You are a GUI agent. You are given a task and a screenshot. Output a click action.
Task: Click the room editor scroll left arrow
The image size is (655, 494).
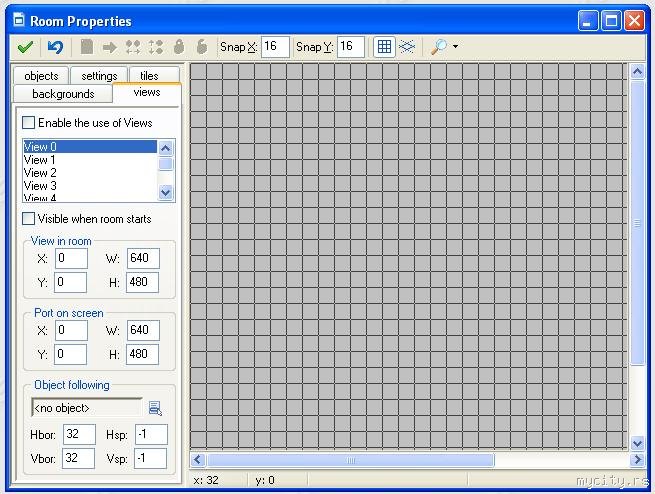tap(197, 460)
